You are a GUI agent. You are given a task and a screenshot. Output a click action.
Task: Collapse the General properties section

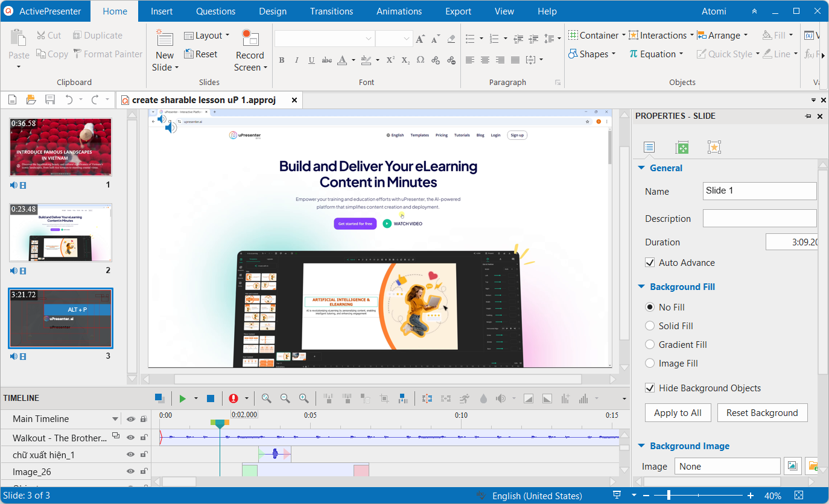(x=642, y=168)
